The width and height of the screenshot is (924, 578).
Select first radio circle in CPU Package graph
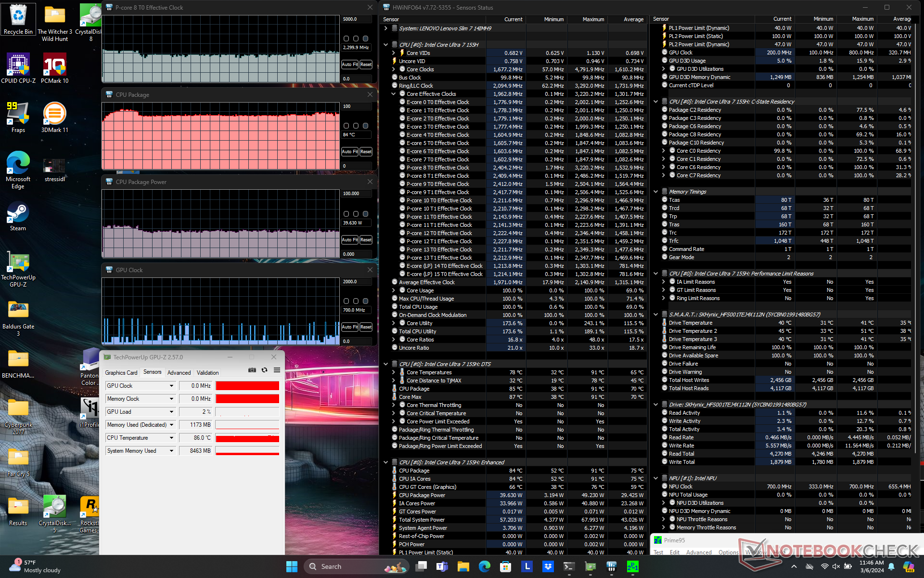pyautogui.click(x=346, y=126)
